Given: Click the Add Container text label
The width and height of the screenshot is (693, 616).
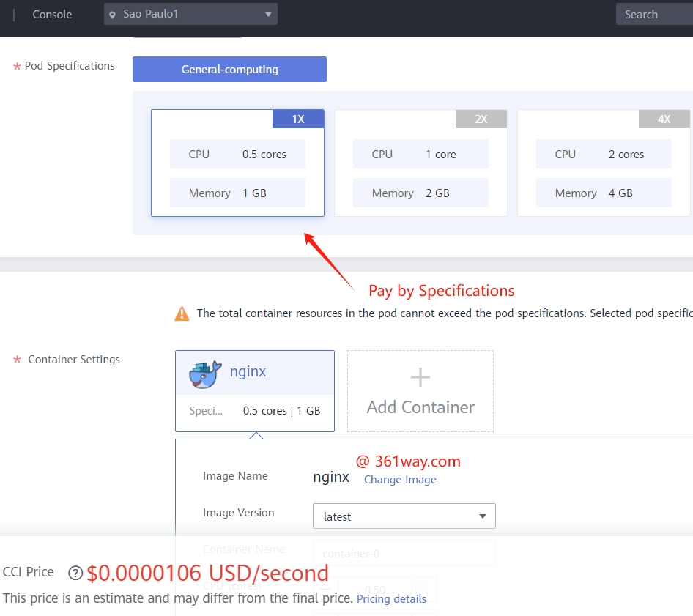Looking at the screenshot, I should tap(420, 407).
